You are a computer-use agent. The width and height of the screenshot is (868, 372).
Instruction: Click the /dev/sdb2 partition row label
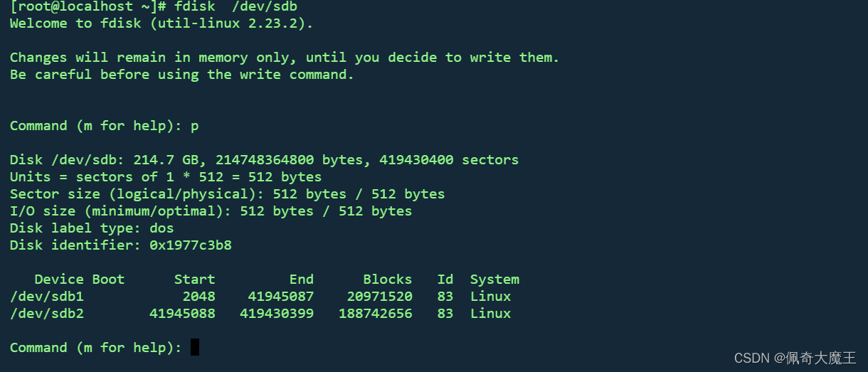[x=47, y=314]
